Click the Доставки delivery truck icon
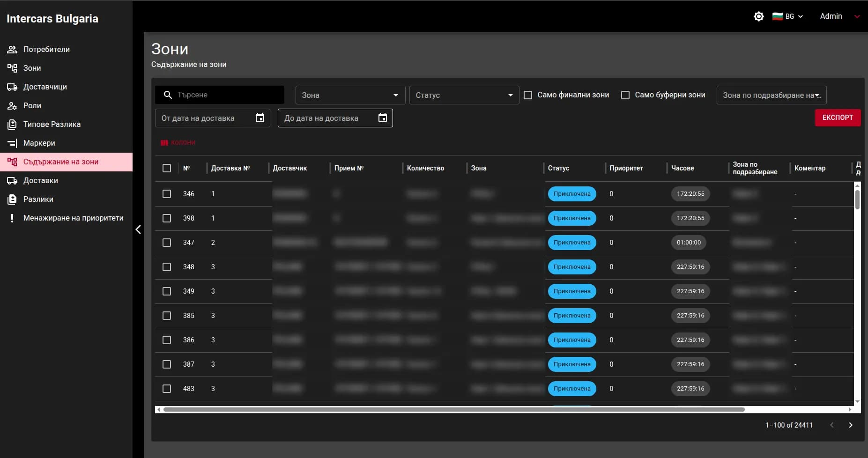The width and height of the screenshot is (868, 458). point(12,180)
